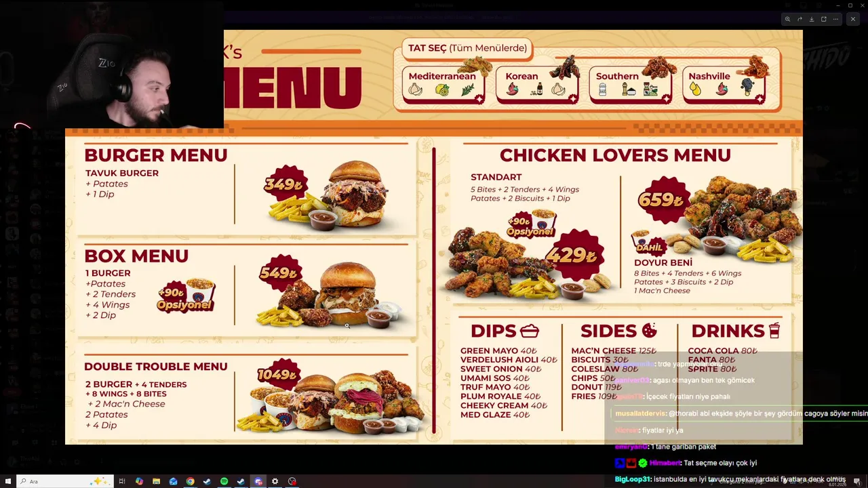Click 'CHEEKY CREAM 40₺' dip item
Viewport: 868px width, 488px height.
[504, 405]
